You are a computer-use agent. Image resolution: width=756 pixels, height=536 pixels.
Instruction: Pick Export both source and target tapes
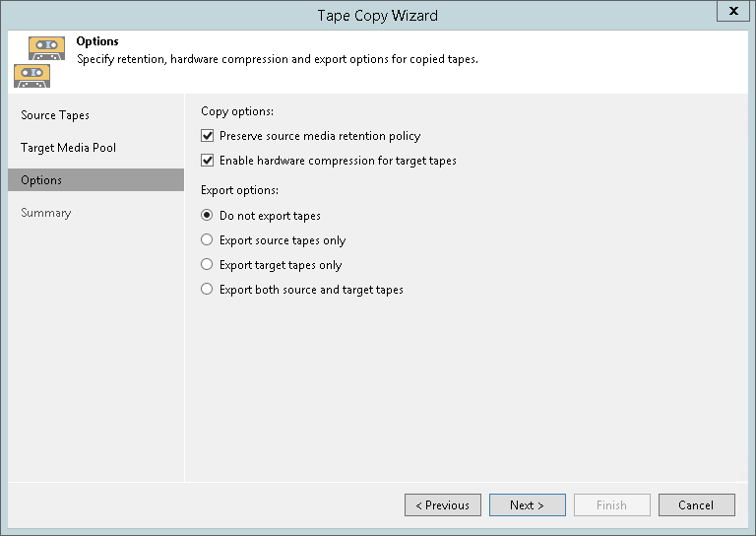[207, 290]
